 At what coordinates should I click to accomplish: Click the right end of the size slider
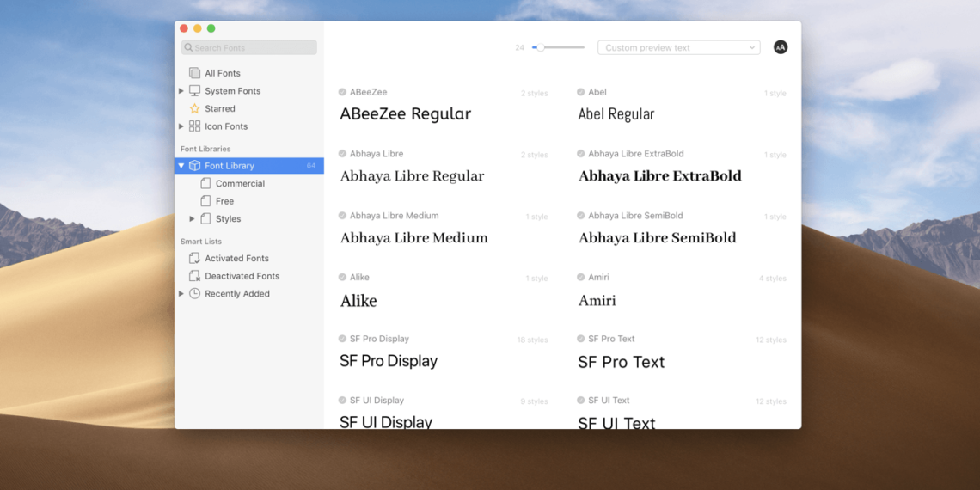pos(583,47)
